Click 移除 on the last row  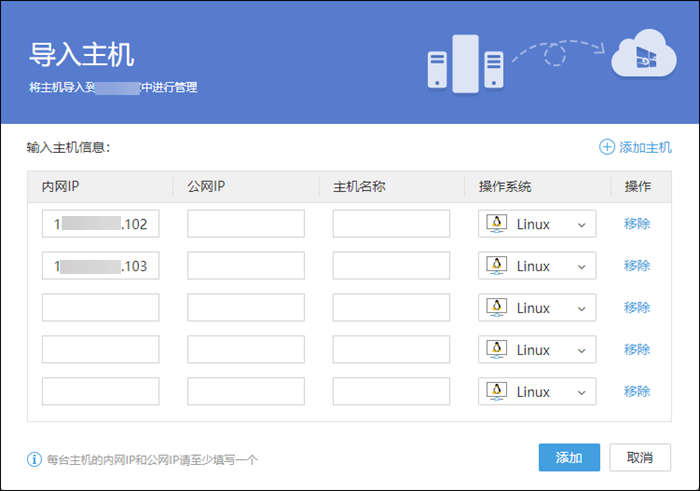637,392
